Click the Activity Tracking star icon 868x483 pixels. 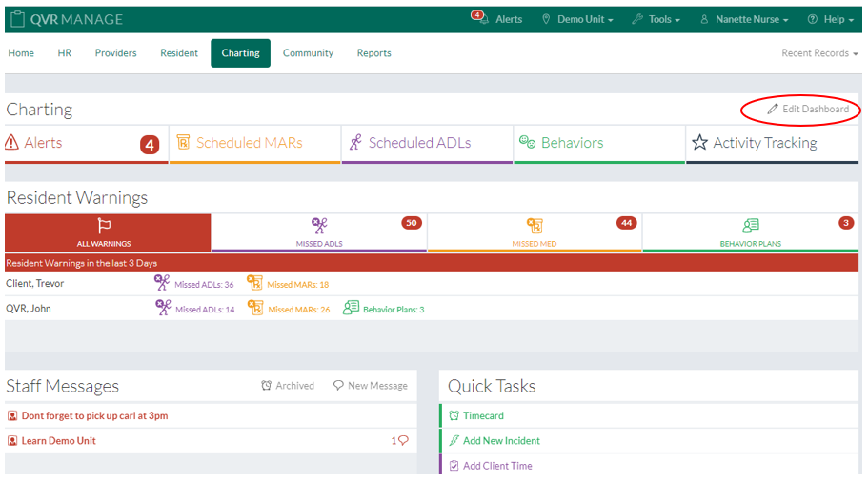point(700,143)
